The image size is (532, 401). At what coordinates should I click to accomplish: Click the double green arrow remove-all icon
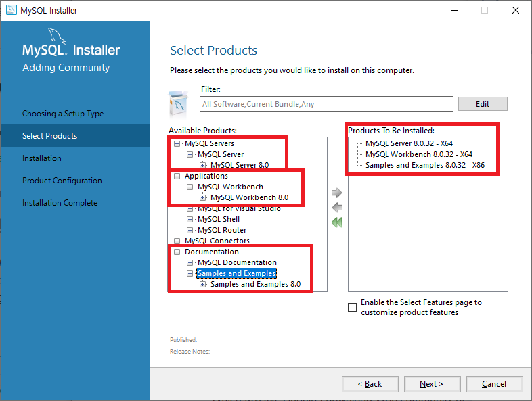[337, 222]
